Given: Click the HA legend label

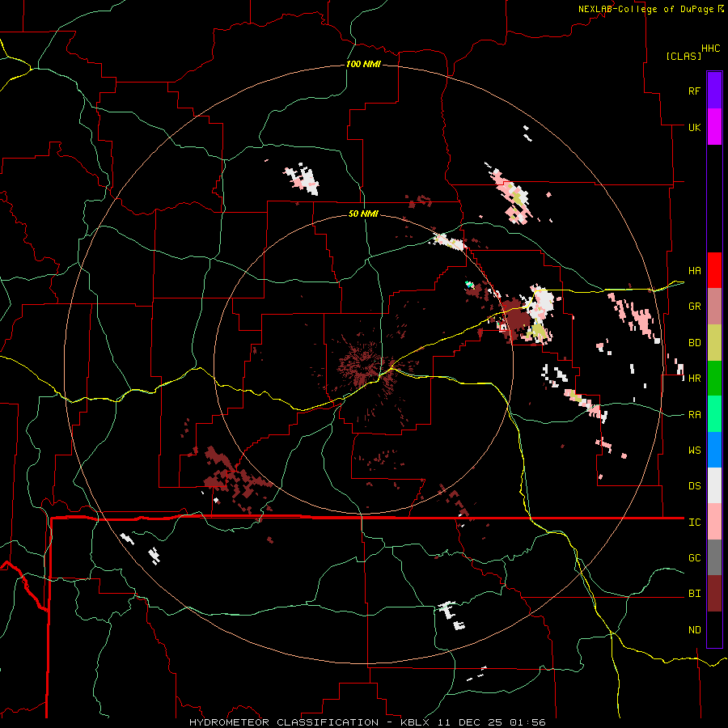Looking at the screenshot, I should coord(694,271).
